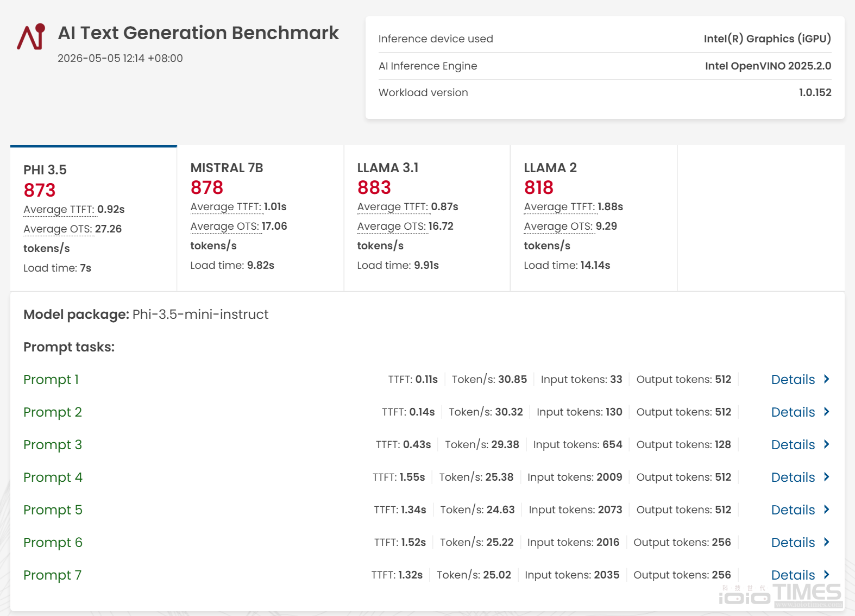Click the LLAMA 2 'Load time: 14.14s' text
This screenshot has height=616, width=855.
point(567,265)
